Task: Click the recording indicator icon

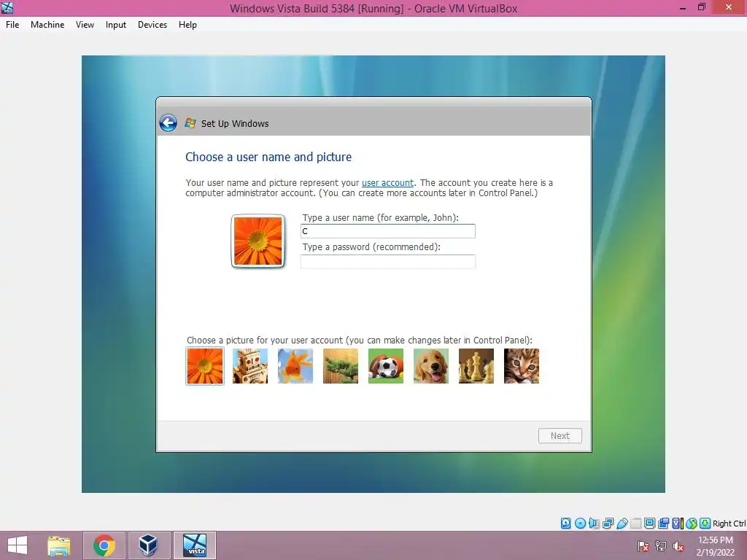Action: pos(664,524)
